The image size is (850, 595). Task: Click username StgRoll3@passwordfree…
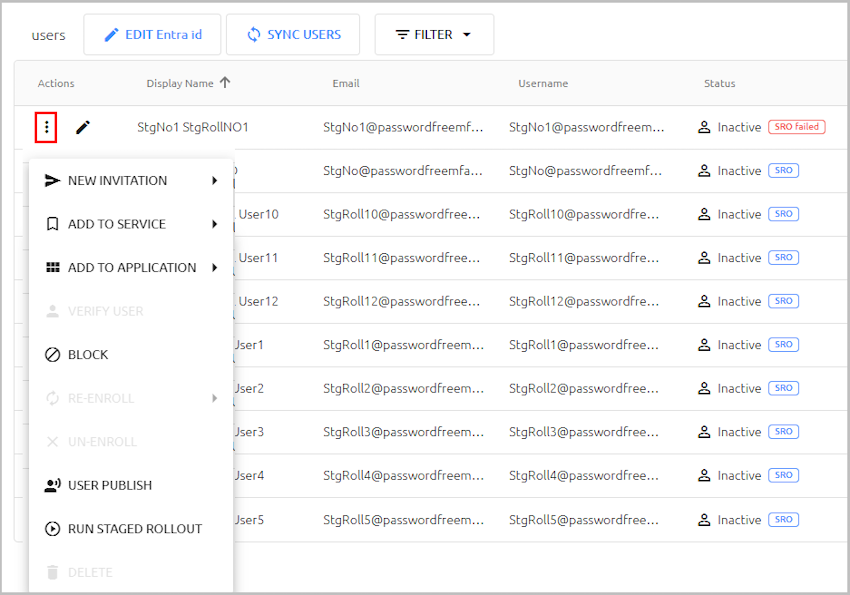tap(584, 432)
